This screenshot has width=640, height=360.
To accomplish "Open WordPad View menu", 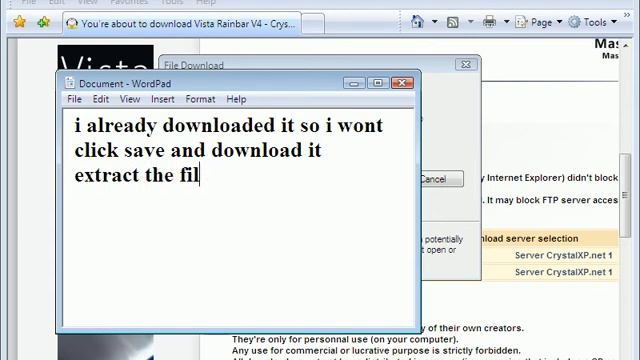I will point(130,99).
